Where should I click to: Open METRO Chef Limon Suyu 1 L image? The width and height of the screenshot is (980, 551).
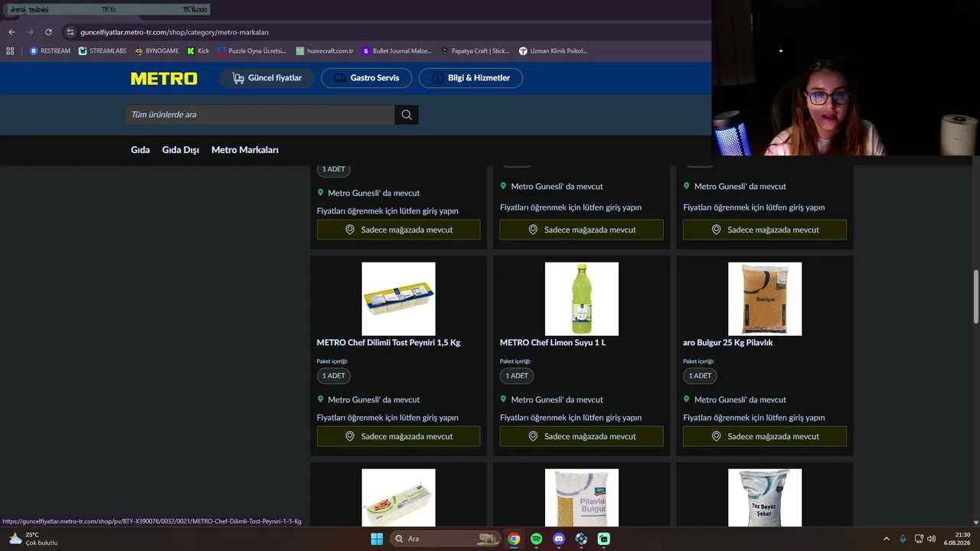(582, 298)
